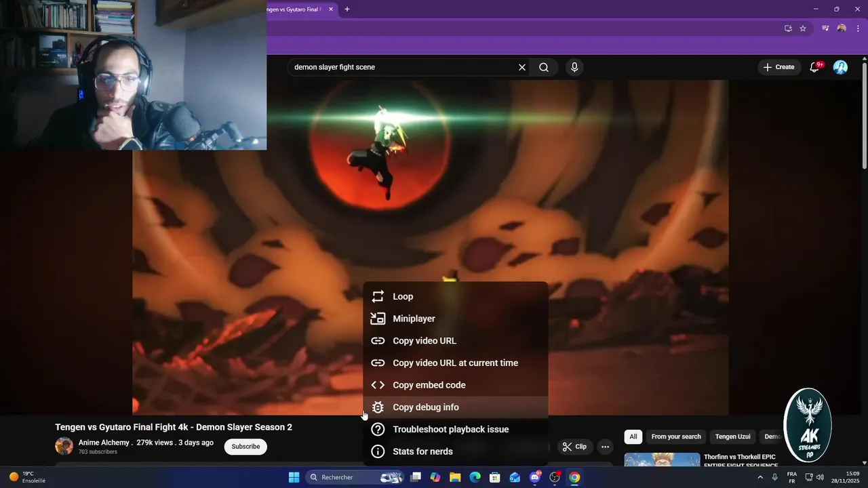Open network and volume quick settings
This screenshot has height=488, width=868.
click(814, 477)
